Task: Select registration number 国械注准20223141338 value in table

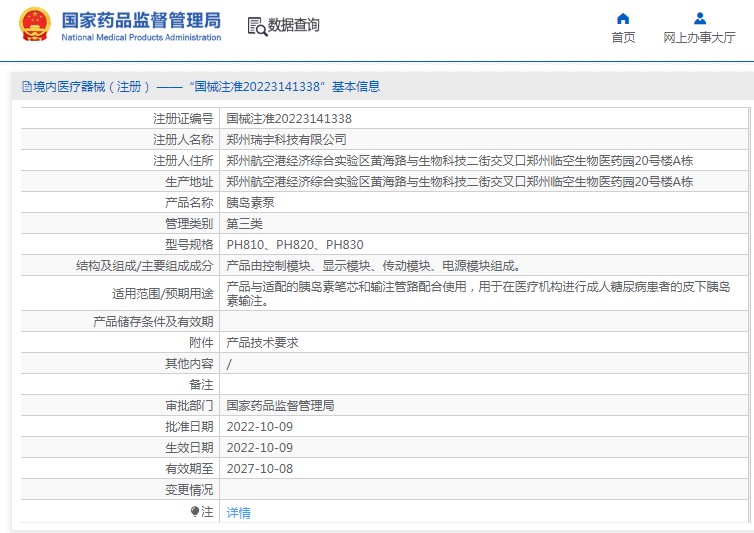Action: [x=289, y=119]
